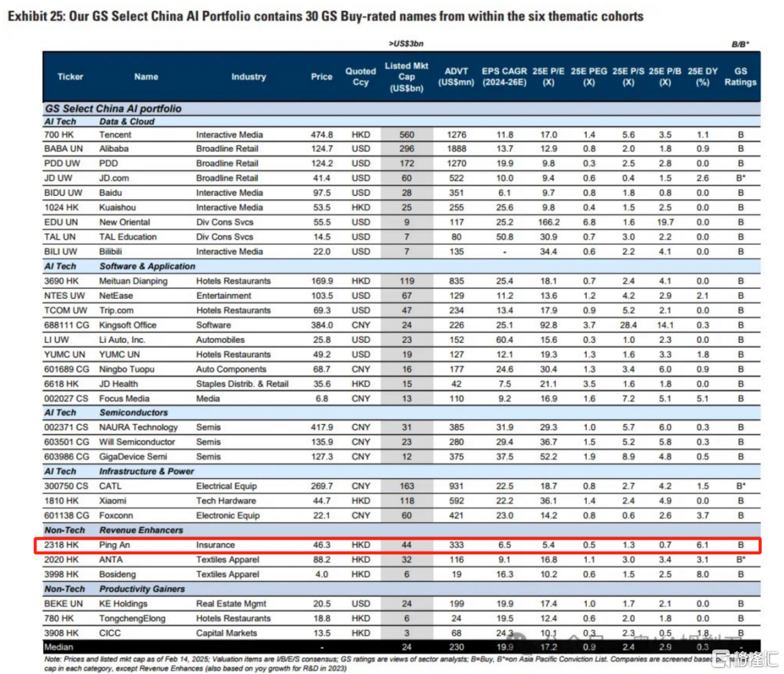The width and height of the screenshot is (784, 674).
Task: Click the GS Ratings column header
Action: pyautogui.click(x=740, y=77)
